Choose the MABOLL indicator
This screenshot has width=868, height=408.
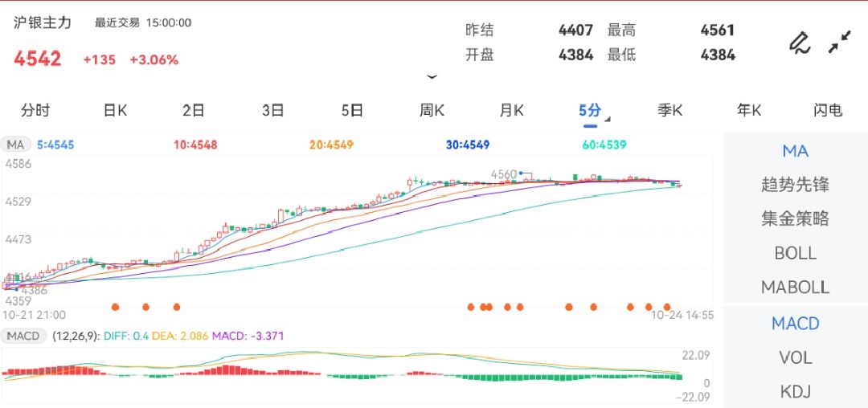[x=796, y=287]
